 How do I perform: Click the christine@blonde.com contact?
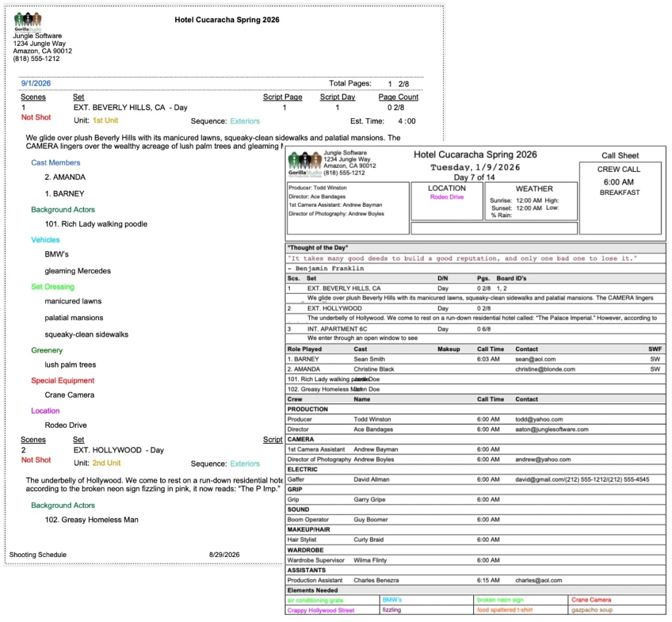pyautogui.click(x=545, y=369)
